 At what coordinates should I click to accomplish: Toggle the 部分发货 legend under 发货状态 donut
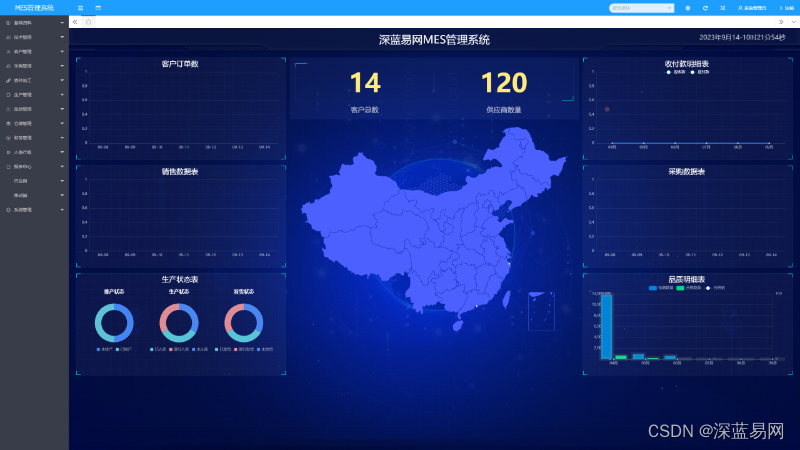pos(244,349)
